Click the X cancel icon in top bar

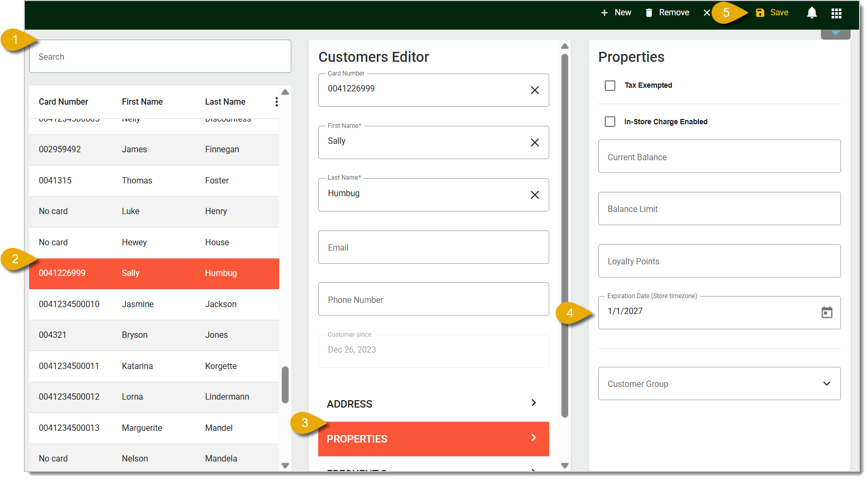point(707,13)
